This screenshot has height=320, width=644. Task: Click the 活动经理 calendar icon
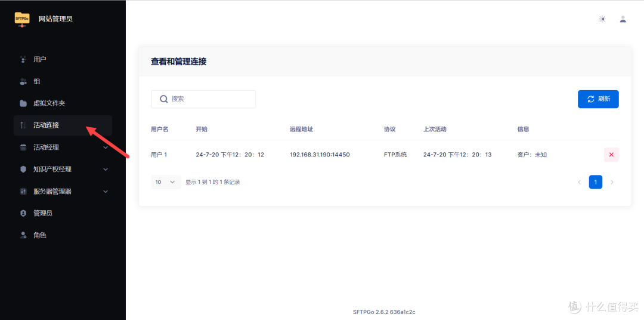[x=23, y=147]
